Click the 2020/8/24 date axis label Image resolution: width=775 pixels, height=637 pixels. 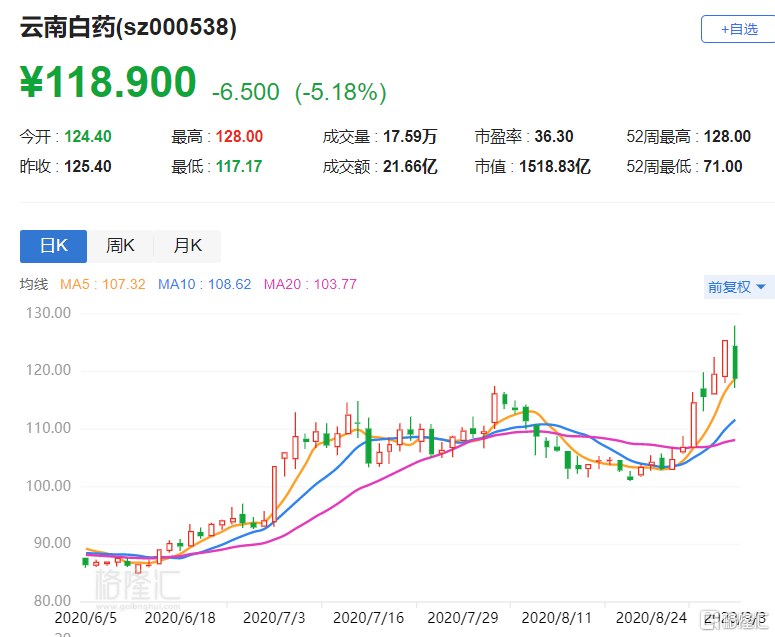point(651,618)
